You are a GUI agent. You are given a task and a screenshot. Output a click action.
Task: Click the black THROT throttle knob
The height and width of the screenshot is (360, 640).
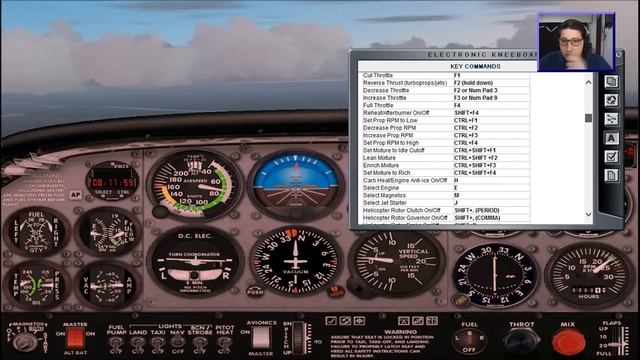522,341
